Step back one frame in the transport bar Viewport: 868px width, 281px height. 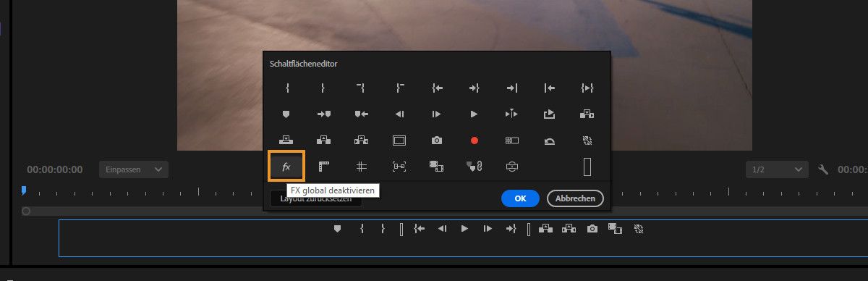click(x=442, y=229)
